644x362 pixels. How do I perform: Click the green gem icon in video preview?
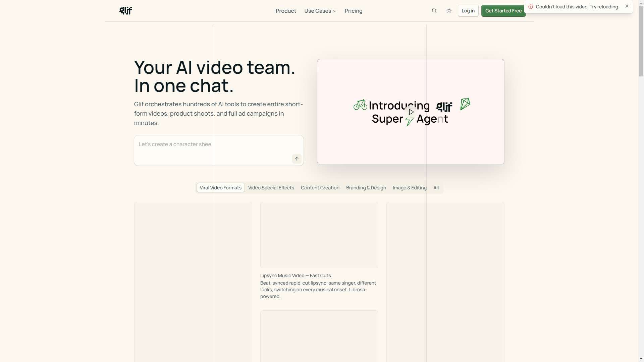click(x=465, y=104)
